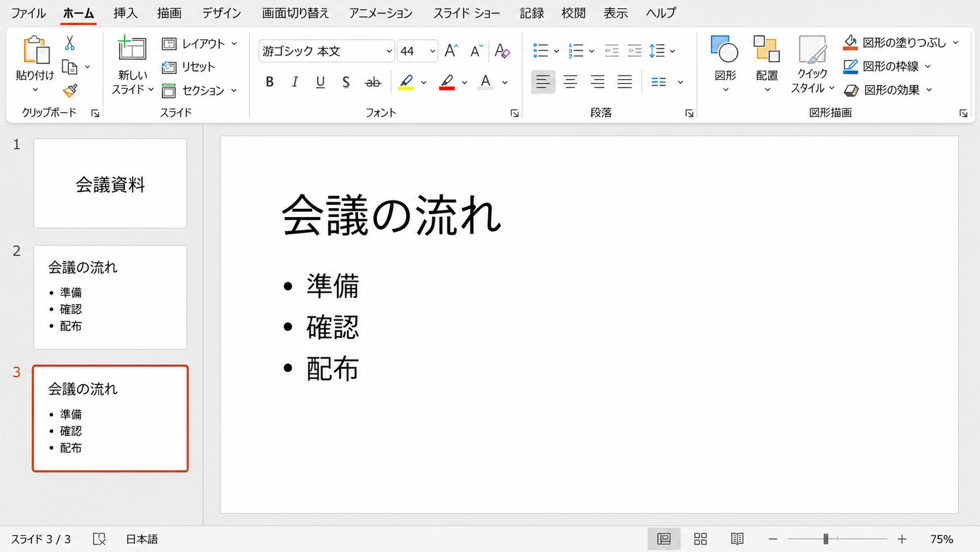Switch to the アニメーション tab

[381, 13]
